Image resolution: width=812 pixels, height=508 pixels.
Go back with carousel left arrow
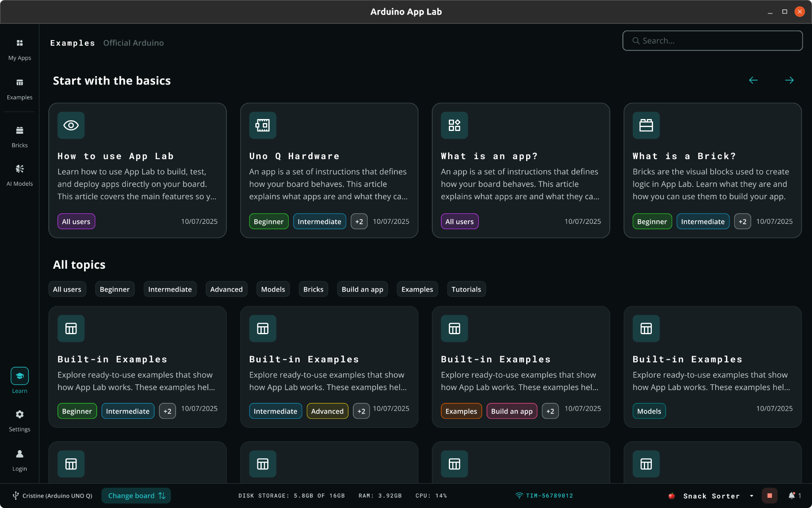point(753,81)
